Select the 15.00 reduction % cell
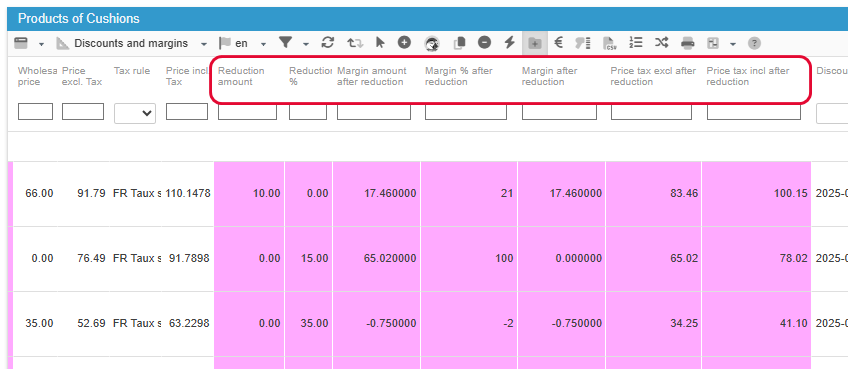The width and height of the screenshot is (848, 369). coord(309,259)
